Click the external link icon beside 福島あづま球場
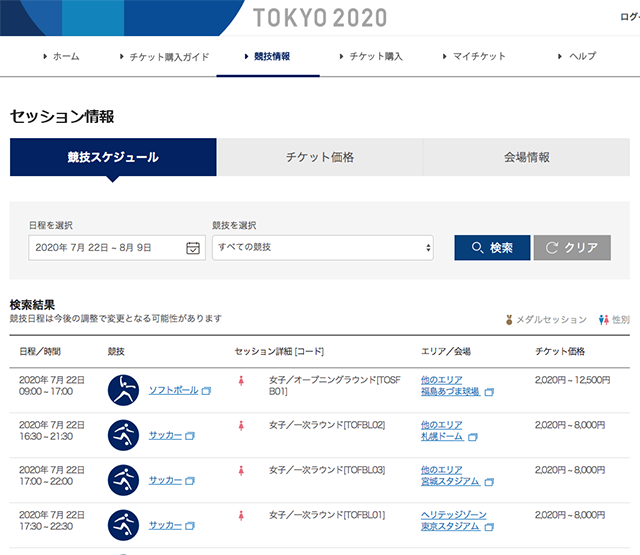The height and width of the screenshot is (555, 640). click(489, 392)
